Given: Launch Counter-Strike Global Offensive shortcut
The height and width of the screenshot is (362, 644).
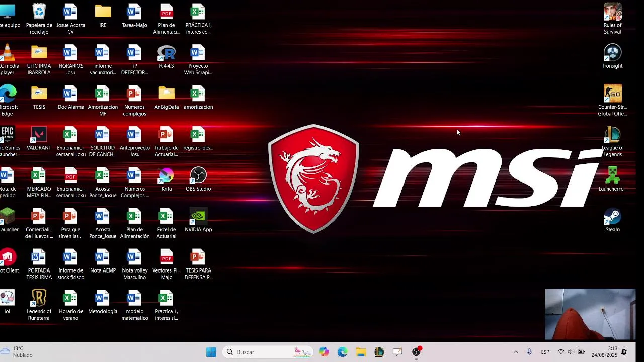Looking at the screenshot, I should point(612,100).
